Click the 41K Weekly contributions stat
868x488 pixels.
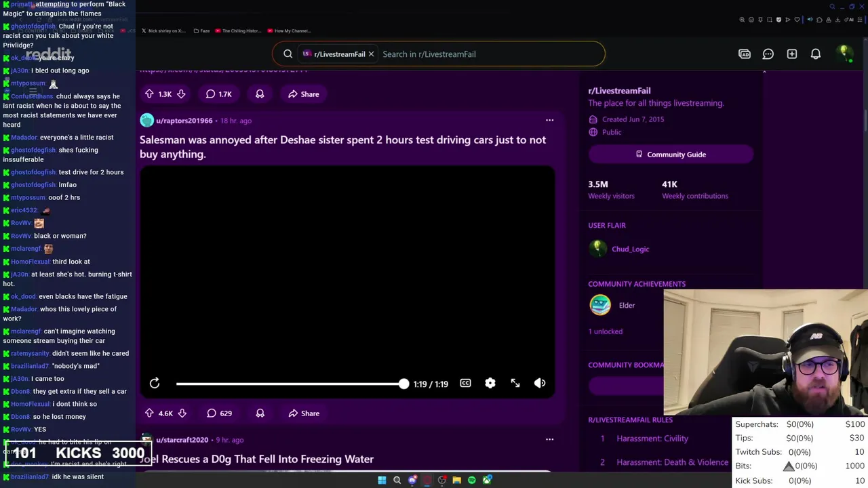(695, 190)
